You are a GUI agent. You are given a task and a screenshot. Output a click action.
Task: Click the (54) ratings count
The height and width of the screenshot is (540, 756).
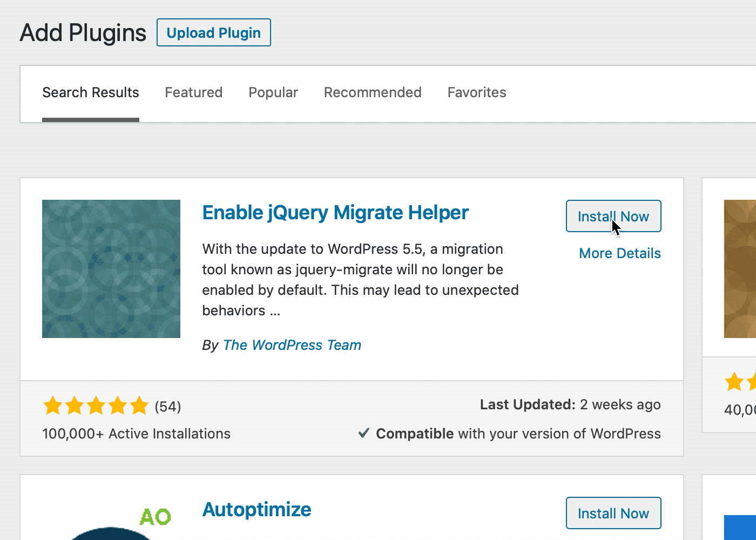(168, 407)
